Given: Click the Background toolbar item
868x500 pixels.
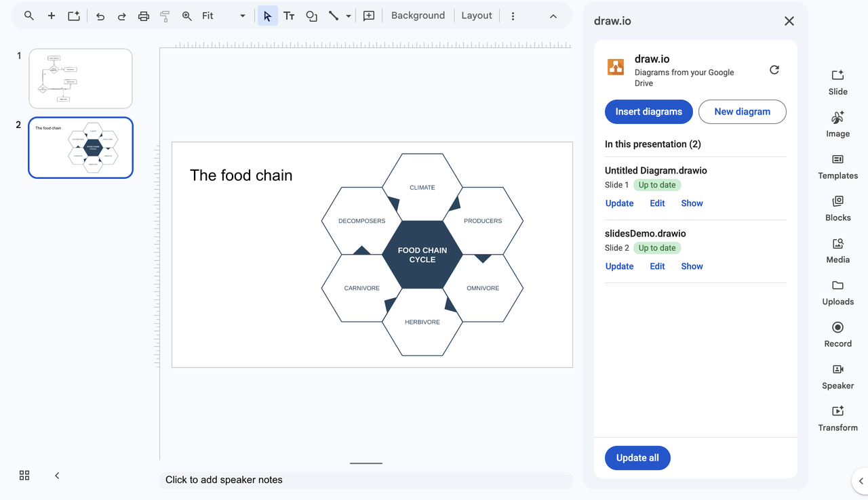Looking at the screenshot, I should pyautogui.click(x=418, y=16).
